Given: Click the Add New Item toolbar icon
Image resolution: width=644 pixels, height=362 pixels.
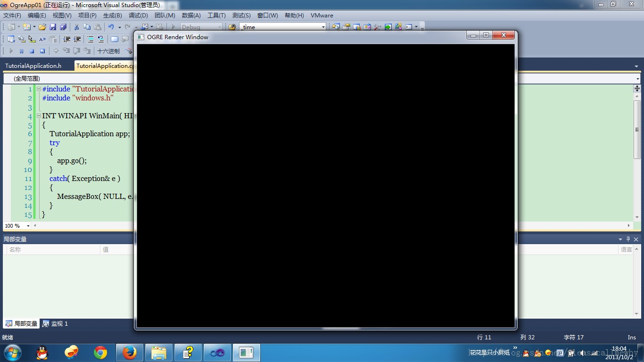Looking at the screenshot, I should 26,27.
